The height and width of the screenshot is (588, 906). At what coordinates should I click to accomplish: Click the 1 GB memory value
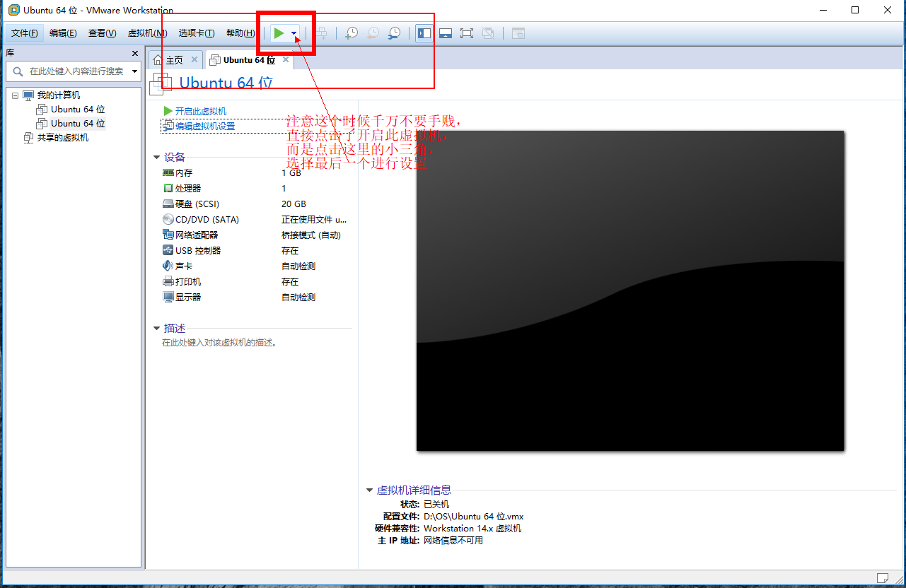[291, 173]
